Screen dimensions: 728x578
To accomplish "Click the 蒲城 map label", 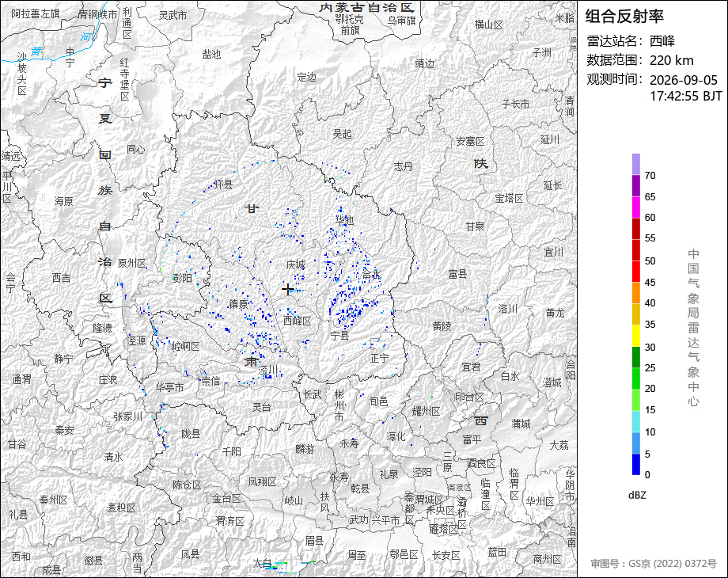I will (x=521, y=424).
